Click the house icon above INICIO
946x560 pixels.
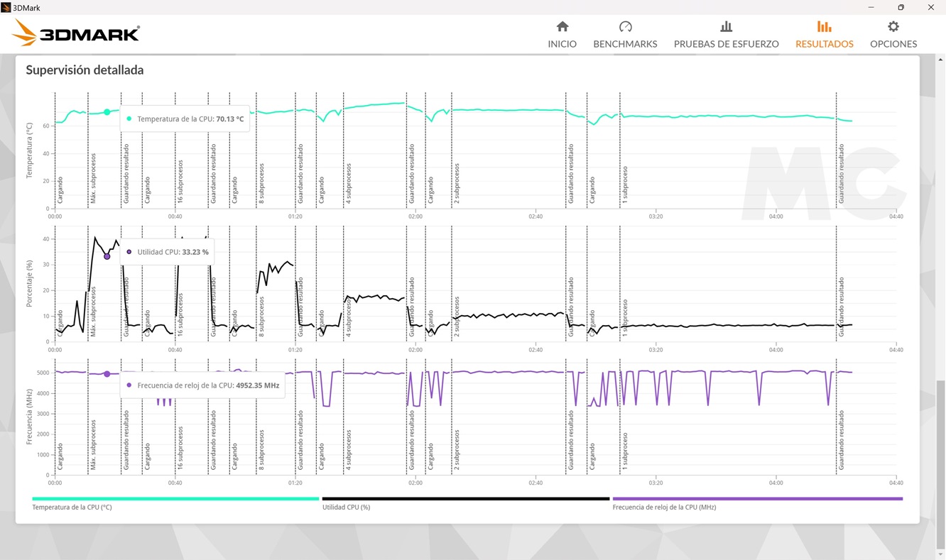click(x=562, y=26)
